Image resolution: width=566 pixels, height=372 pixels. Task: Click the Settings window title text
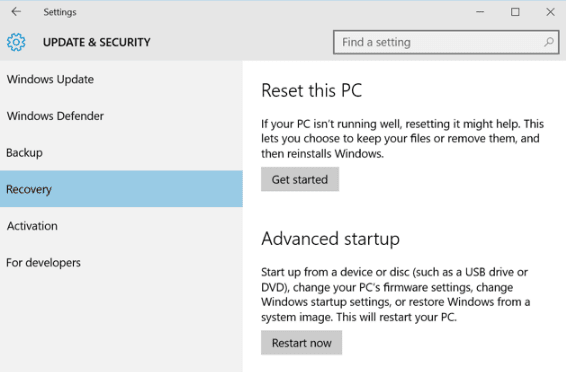[60, 12]
